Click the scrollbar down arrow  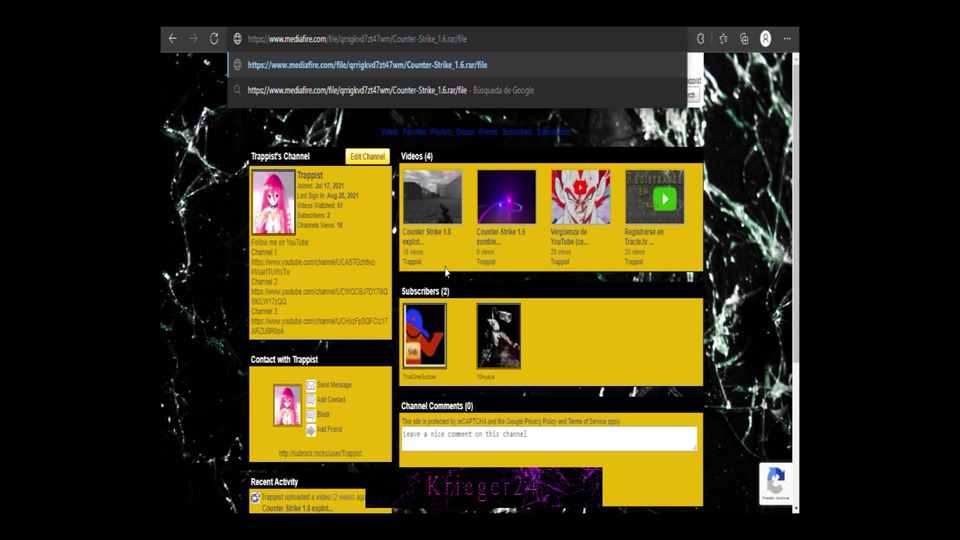[x=796, y=508]
